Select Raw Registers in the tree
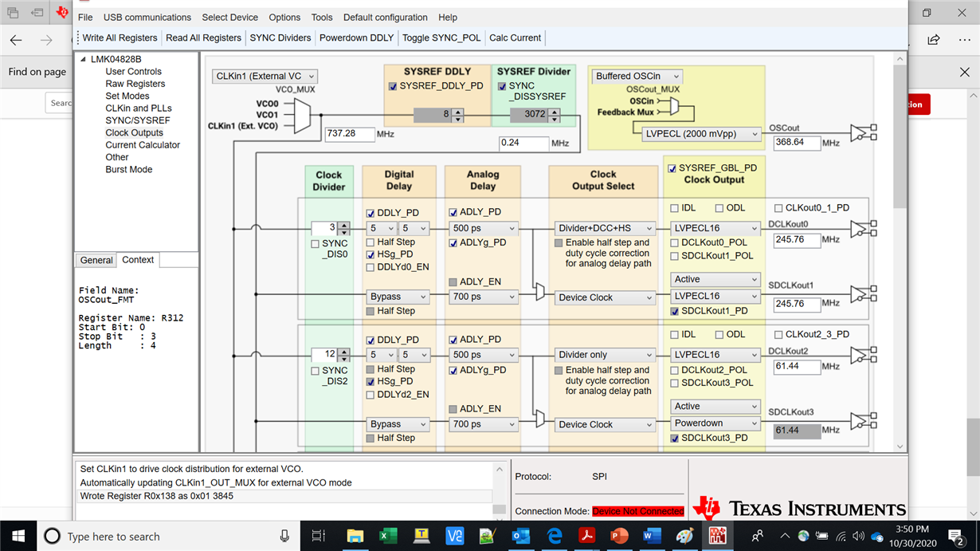Viewport: 980px width, 551px height. [135, 84]
